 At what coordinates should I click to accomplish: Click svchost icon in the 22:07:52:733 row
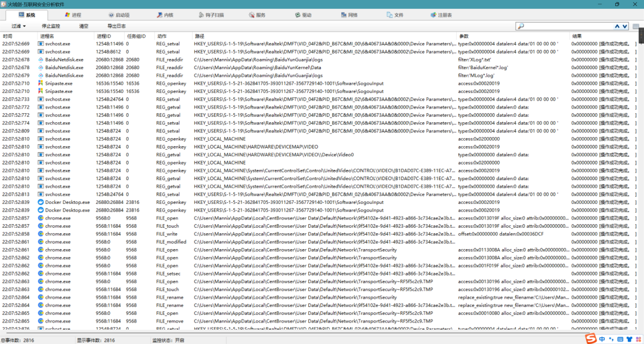pyautogui.click(x=41, y=99)
